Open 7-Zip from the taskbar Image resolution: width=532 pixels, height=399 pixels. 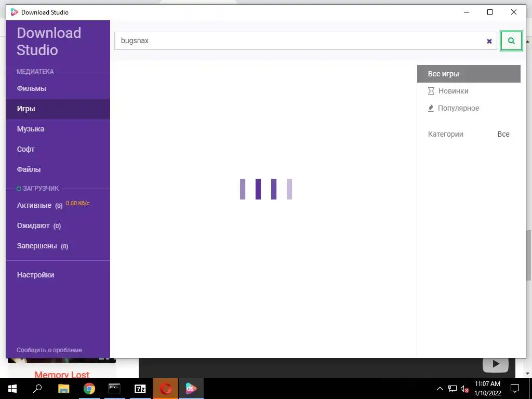[x=140, y=389]
